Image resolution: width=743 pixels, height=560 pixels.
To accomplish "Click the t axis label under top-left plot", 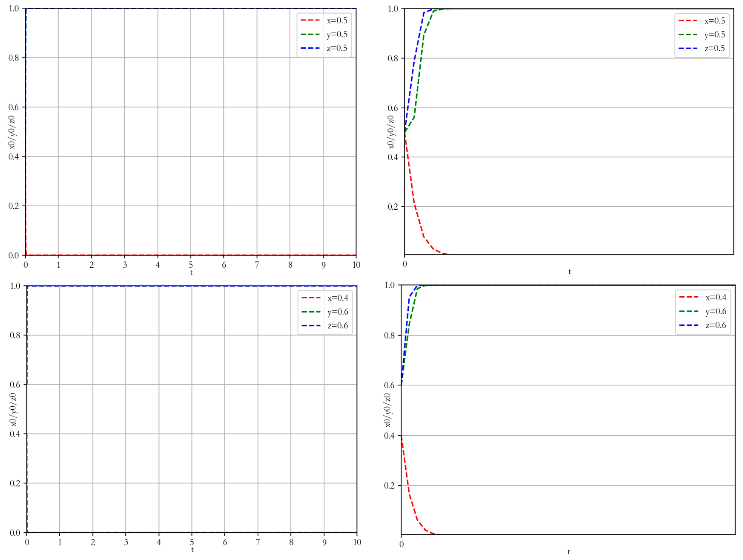I will (191, 273).
